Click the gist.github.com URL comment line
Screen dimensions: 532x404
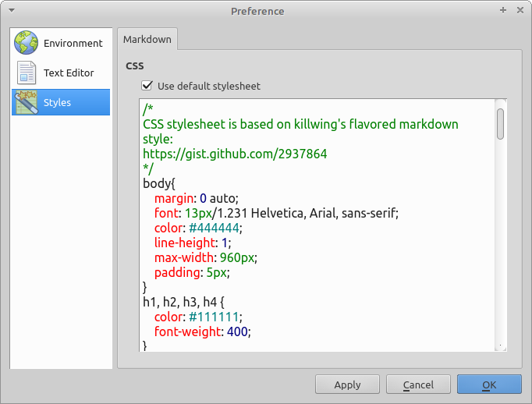[235, 154]
